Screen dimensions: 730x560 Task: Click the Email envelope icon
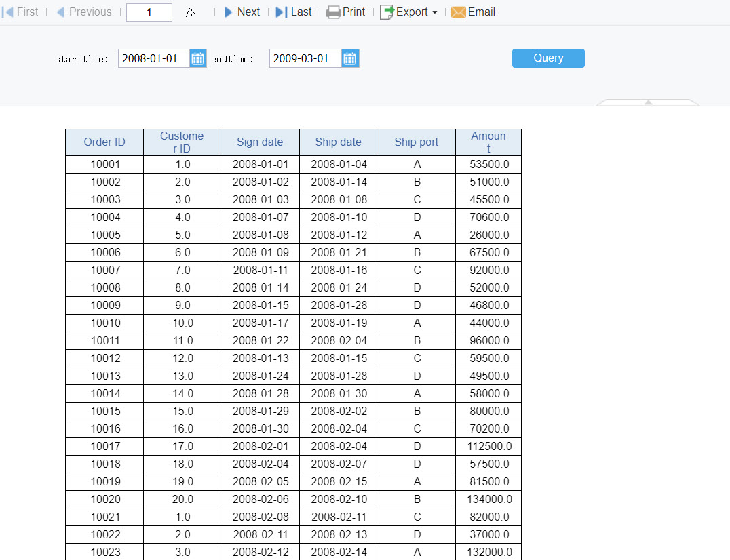[x=459, y=12]
